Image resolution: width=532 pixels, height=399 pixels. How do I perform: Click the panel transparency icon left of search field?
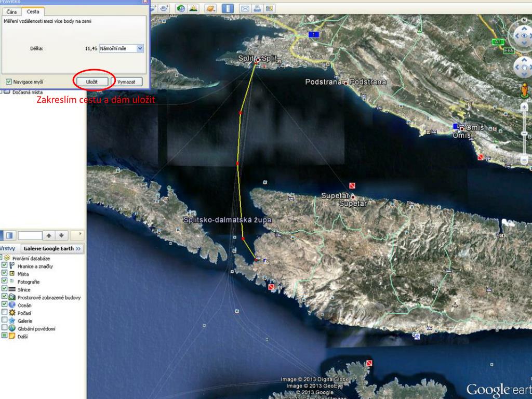tap(9, 235)
